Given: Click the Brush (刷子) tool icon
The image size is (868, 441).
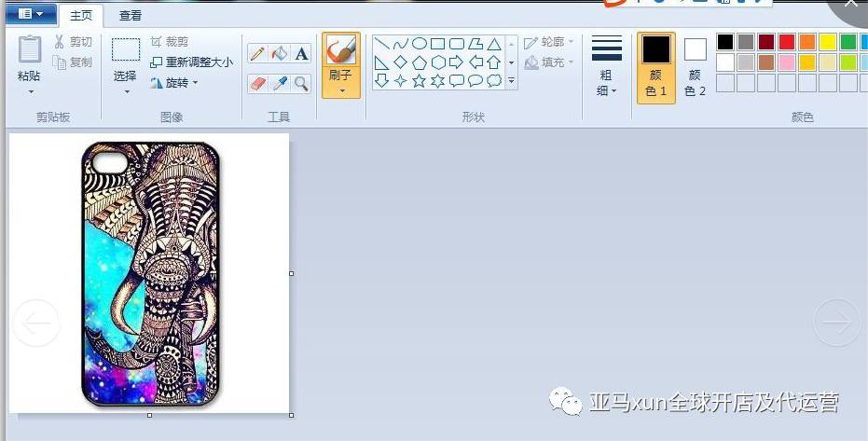Looking at the screenshot, I should click(x=341, y=50).
